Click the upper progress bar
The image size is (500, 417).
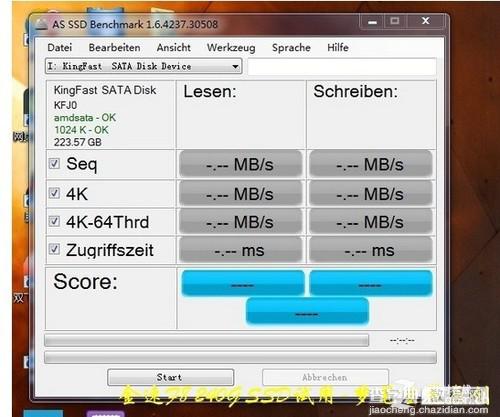point(207,340)
